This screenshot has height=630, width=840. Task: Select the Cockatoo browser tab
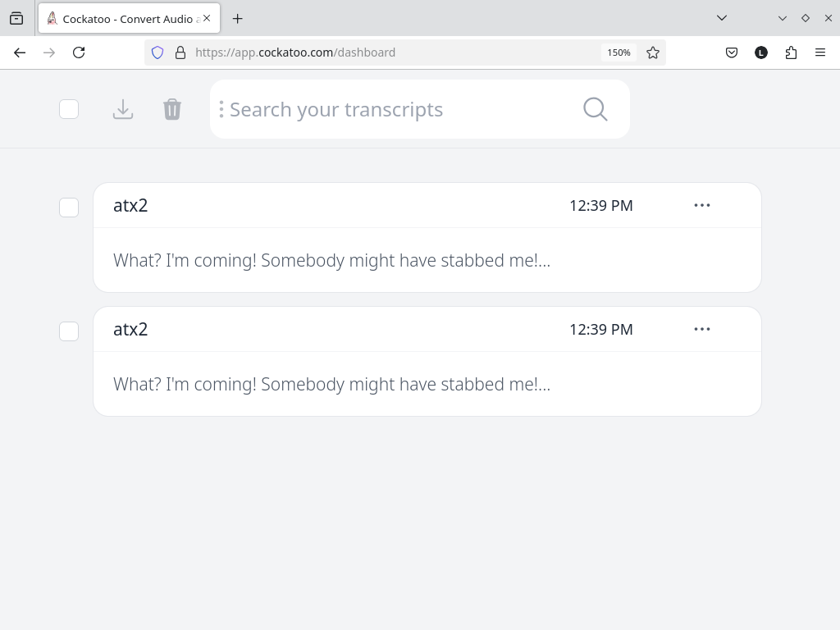point(123,19)
